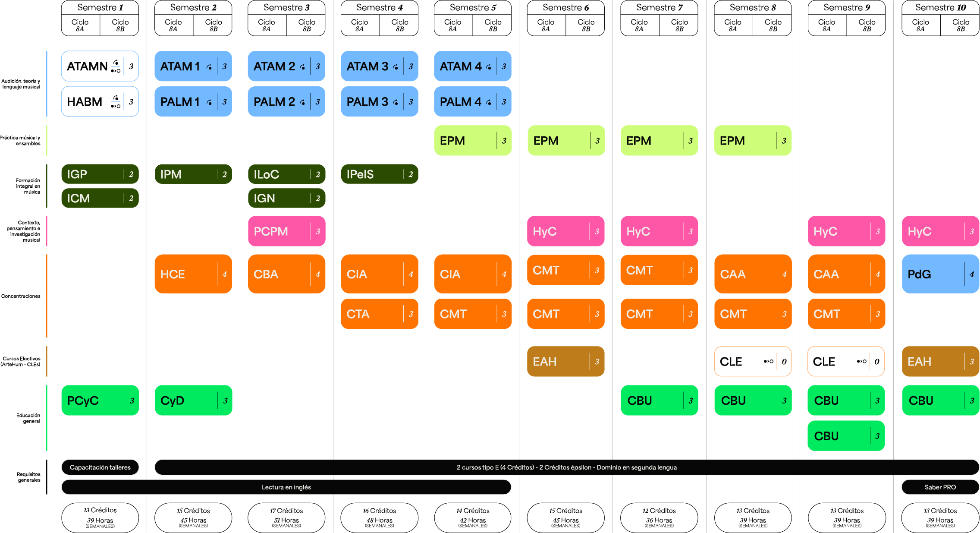Click the icon inside the ATAMN card
This screenshot has width=980, height=533.
click(x=116, y=66)
